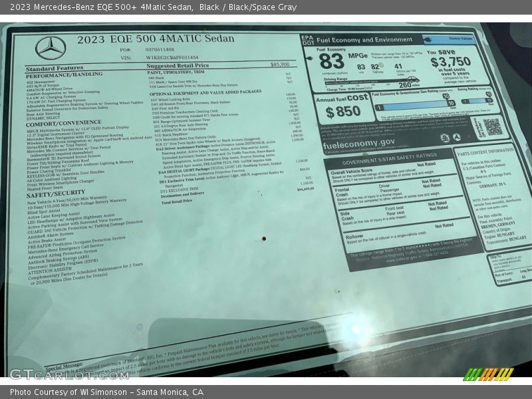
Task: Click the driving range bar
Action: [367, 82]
